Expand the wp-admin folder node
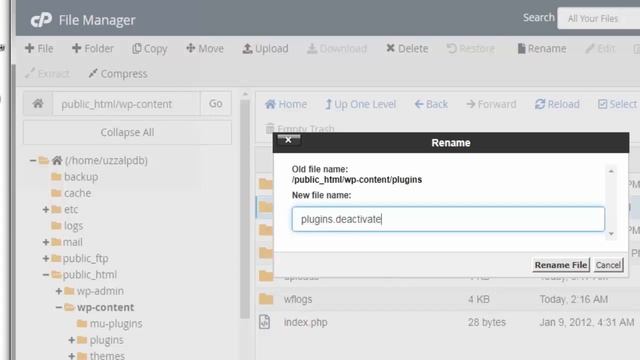The image size is (640, 360). (59, 291)
